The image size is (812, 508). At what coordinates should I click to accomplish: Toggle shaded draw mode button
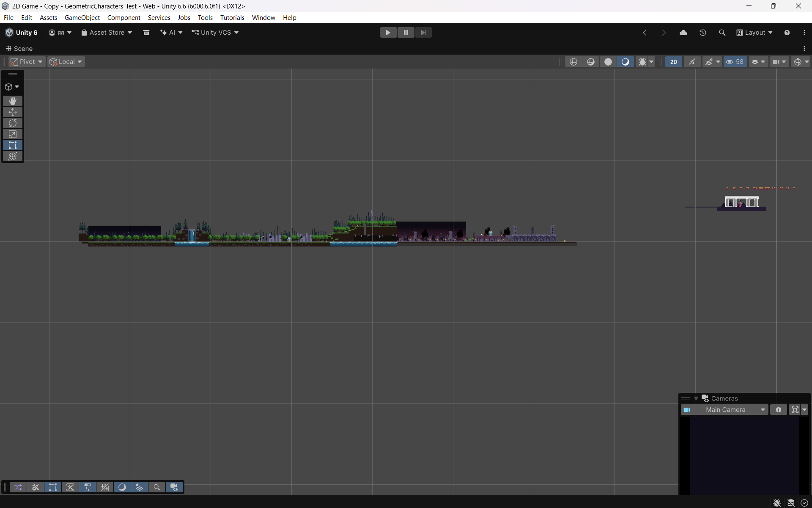click(625, 62)
